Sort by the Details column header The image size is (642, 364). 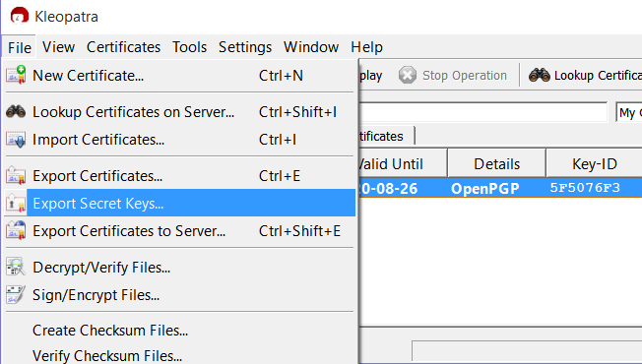[x=496, y=164]
